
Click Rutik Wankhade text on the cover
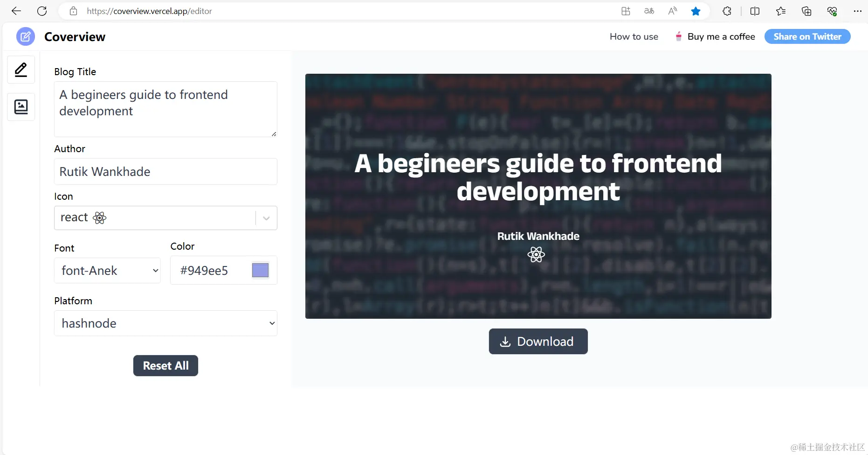(538, 236)
